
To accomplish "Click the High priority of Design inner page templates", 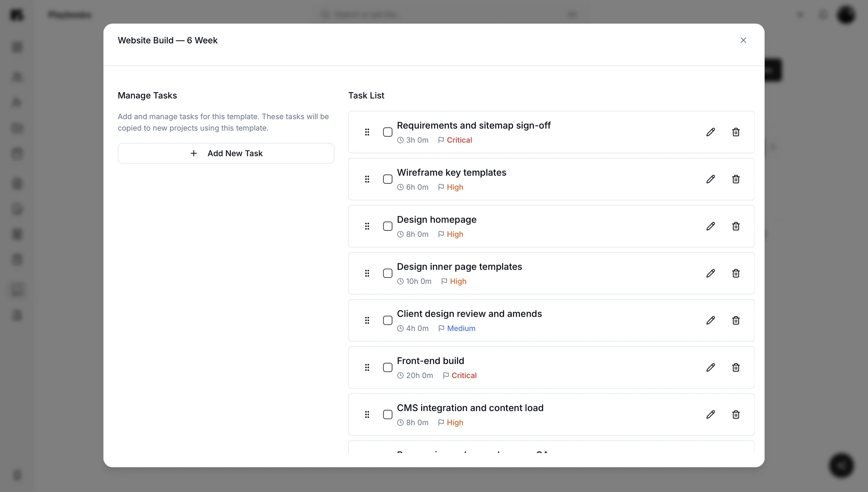I will tap(458, 281).
